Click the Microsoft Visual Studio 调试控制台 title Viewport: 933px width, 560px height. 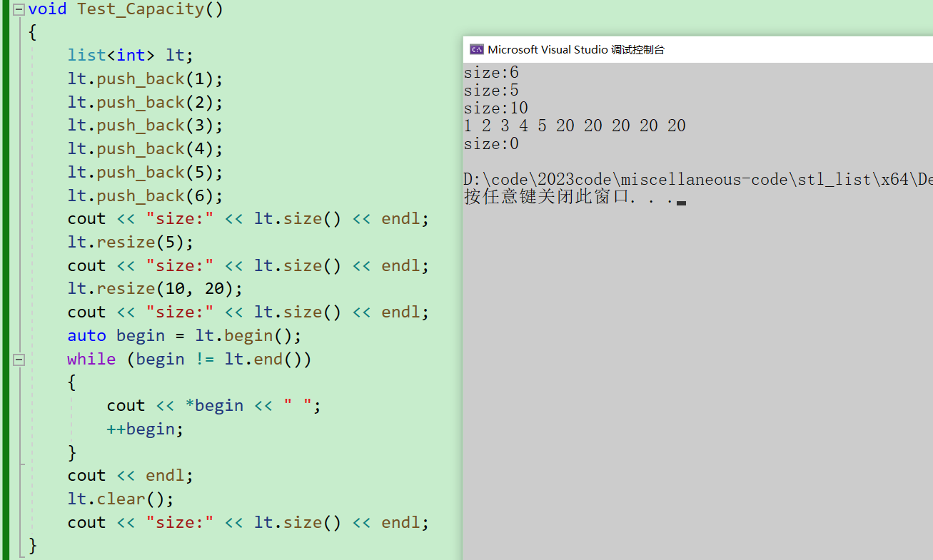pyautogui.click(x=576, y=49)
